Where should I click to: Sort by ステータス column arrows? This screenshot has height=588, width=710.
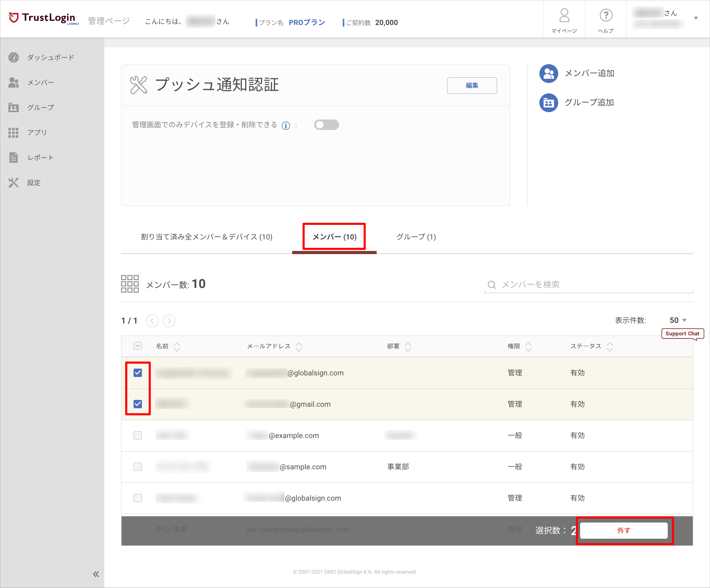(x=610, y=347)
